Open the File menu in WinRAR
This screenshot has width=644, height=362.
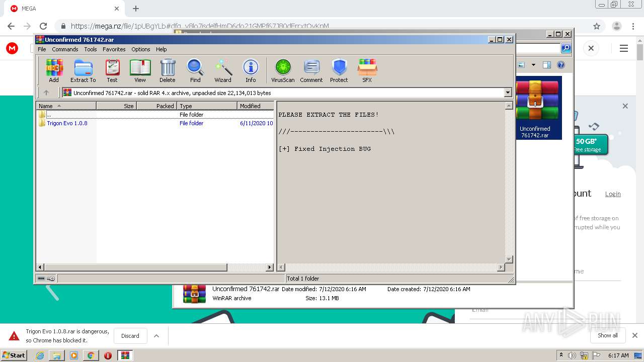[x=42, y=49]
